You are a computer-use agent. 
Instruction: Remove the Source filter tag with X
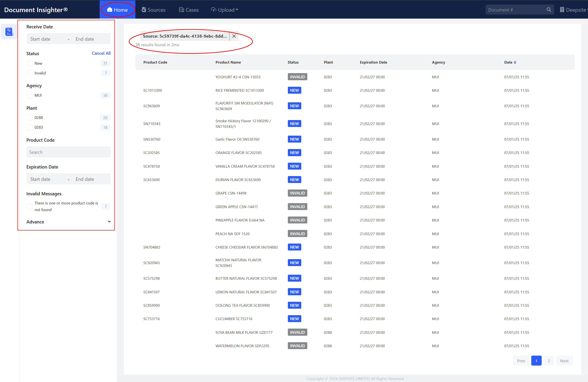coord(234,36)
